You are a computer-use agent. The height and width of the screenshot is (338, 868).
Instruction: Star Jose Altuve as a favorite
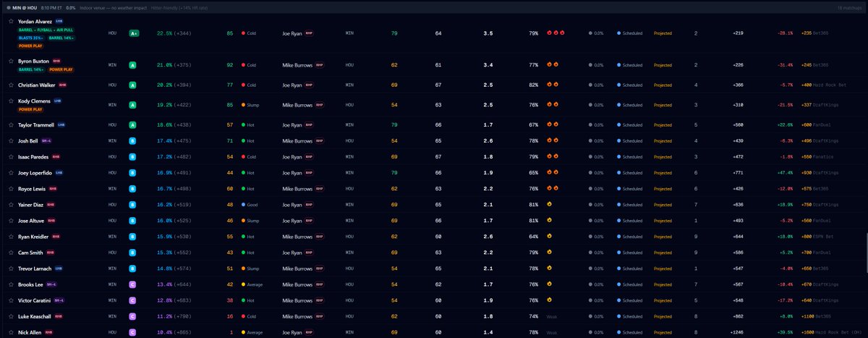point(11,220)
